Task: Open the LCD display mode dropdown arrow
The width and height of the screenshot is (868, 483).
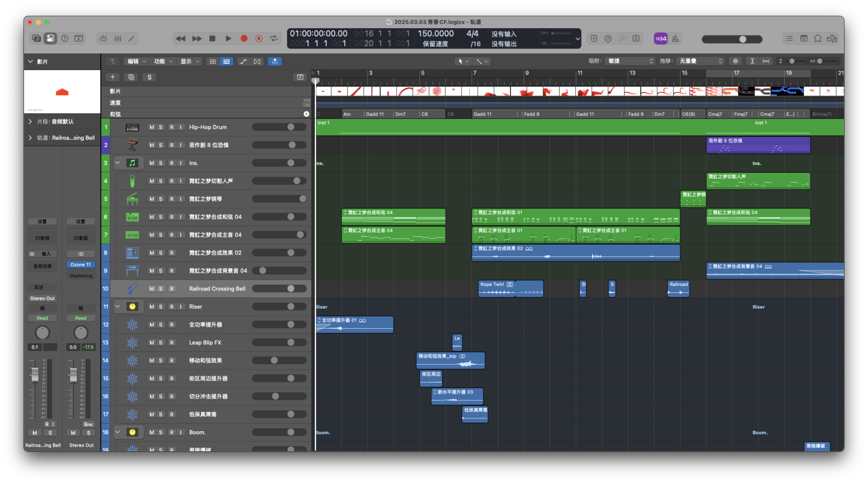Action: (x=578, y=39)
